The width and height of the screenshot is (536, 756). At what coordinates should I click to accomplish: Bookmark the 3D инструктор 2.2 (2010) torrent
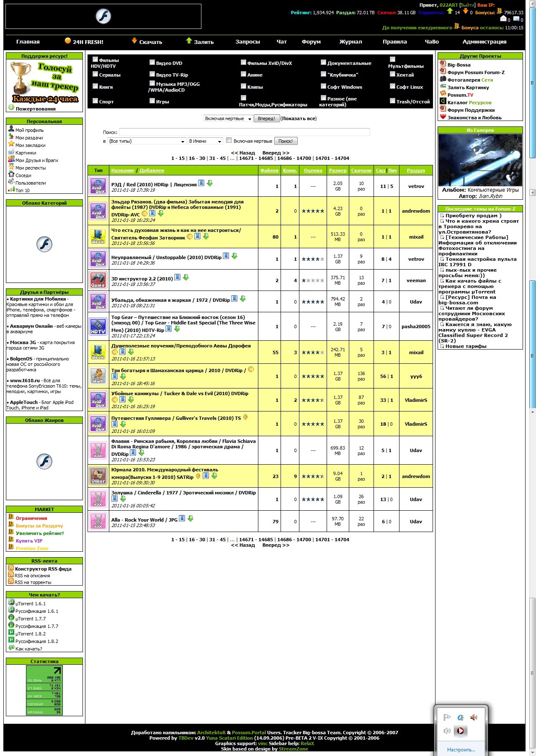click(177, 277)
